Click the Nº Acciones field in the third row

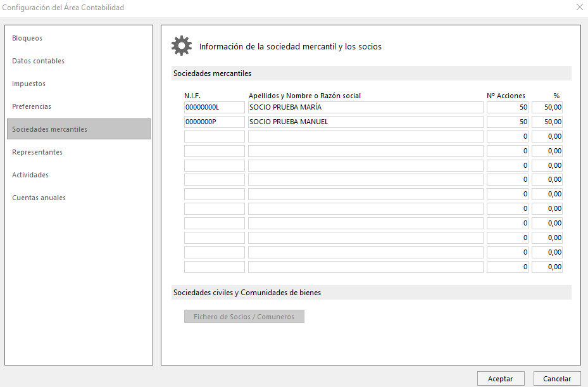(x=508, y=136)
